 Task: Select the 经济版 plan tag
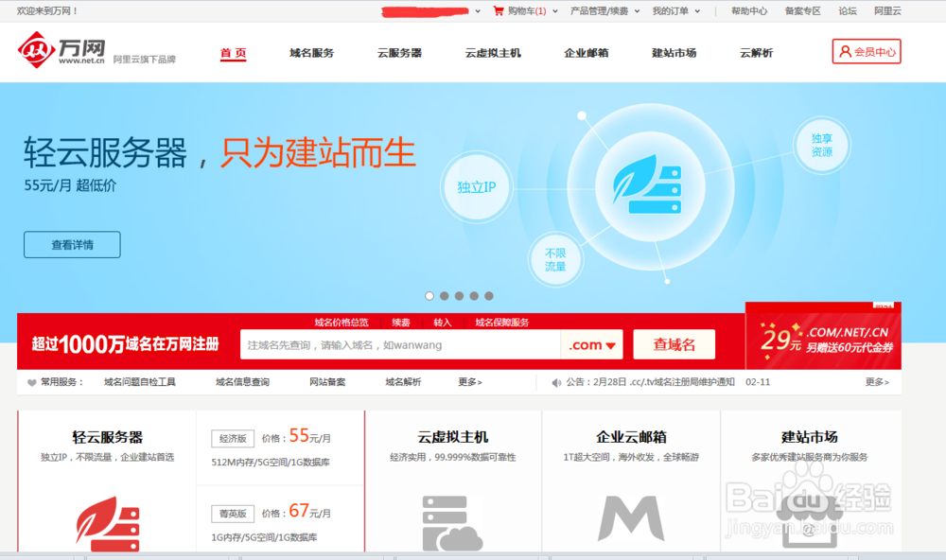233,438
